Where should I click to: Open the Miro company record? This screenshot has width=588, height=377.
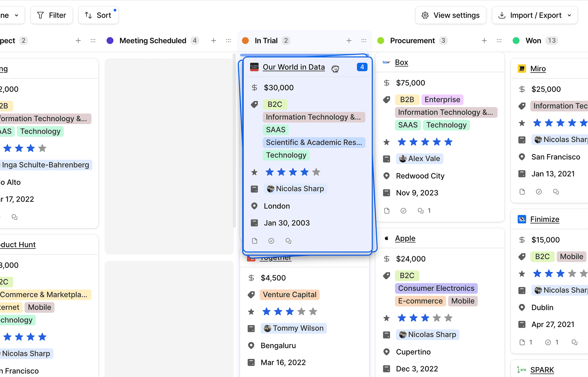(538, 68)
